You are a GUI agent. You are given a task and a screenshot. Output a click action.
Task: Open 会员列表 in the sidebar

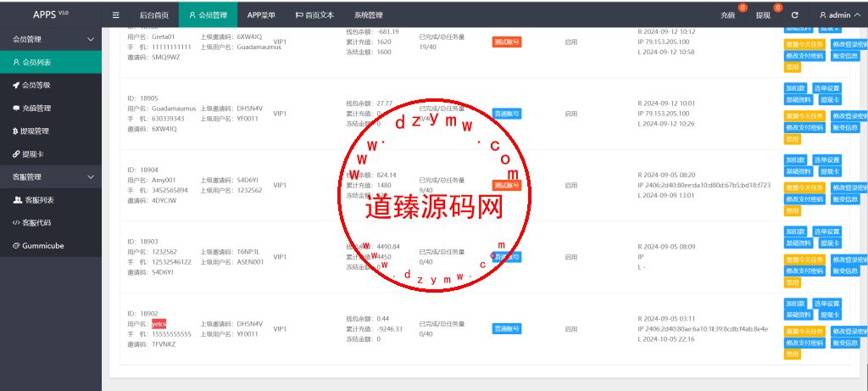pyautogui.click(x=51, y=62)
